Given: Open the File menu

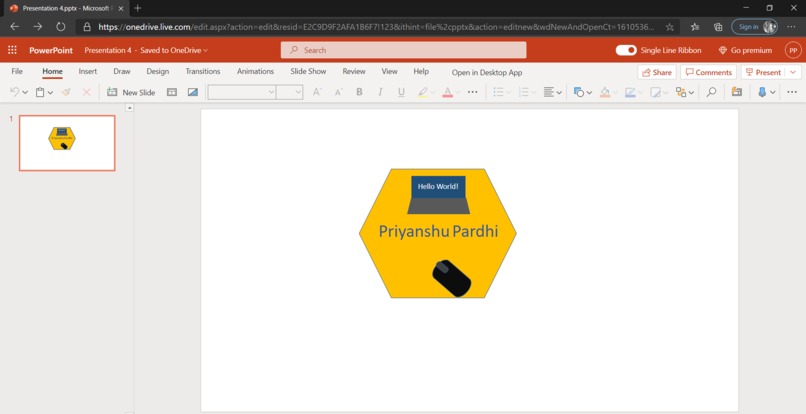Looking at the screenshot, I should pos(17,71).
